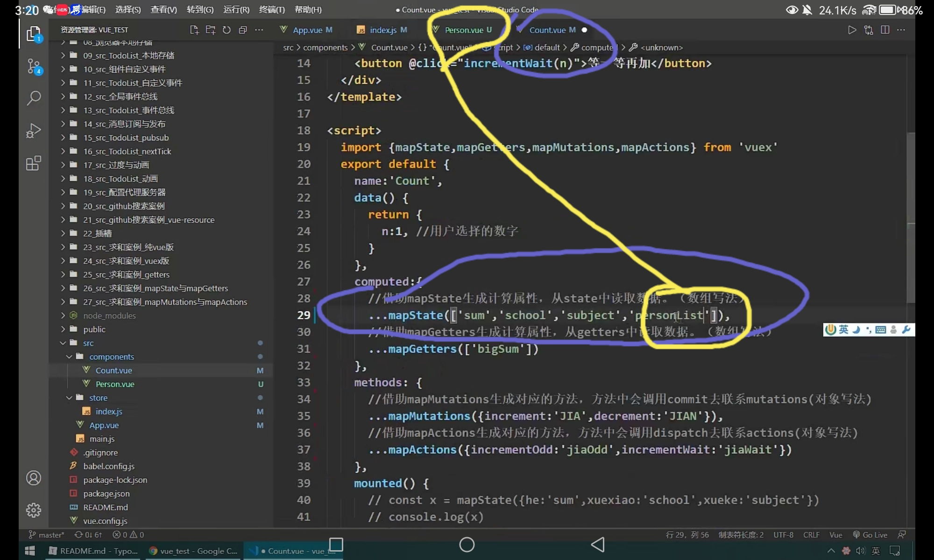Click Refresh Explorer icon
Viewport: 934px width, 560px height.
click(226, 30)
